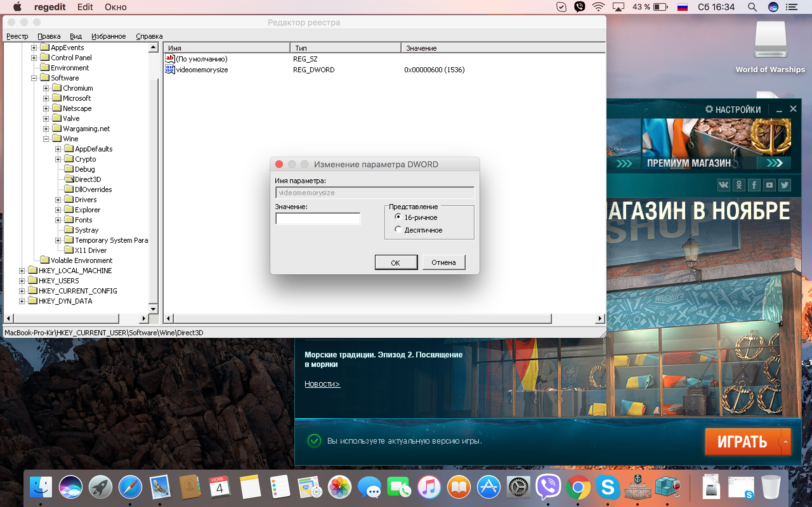
Task: Open the Правка menu
Action: click(x=49, y=36)
